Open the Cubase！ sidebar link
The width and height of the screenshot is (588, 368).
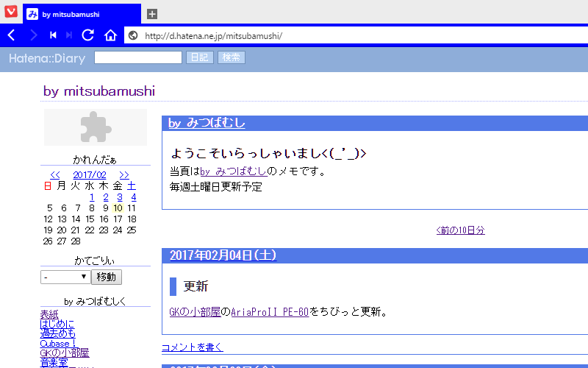[58, 343]
